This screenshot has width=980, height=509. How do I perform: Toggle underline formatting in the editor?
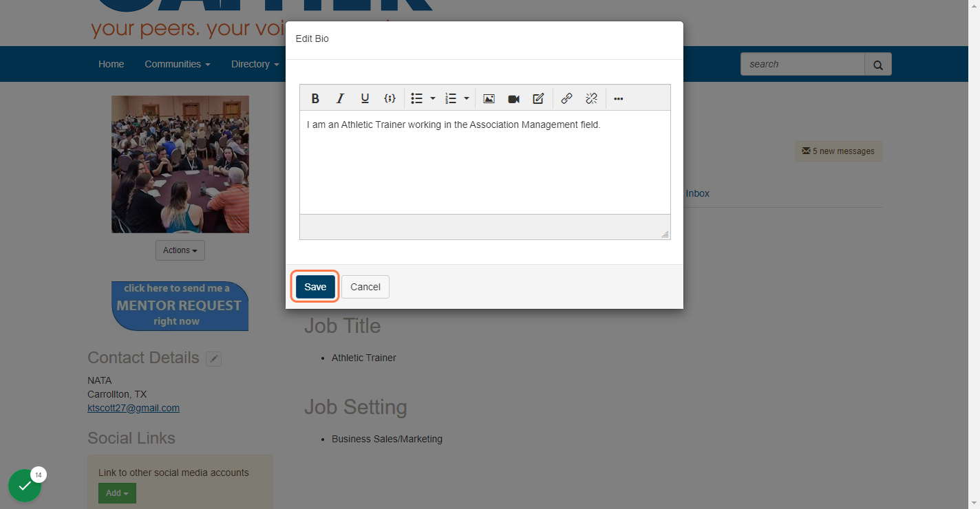[x=365, y=98]
